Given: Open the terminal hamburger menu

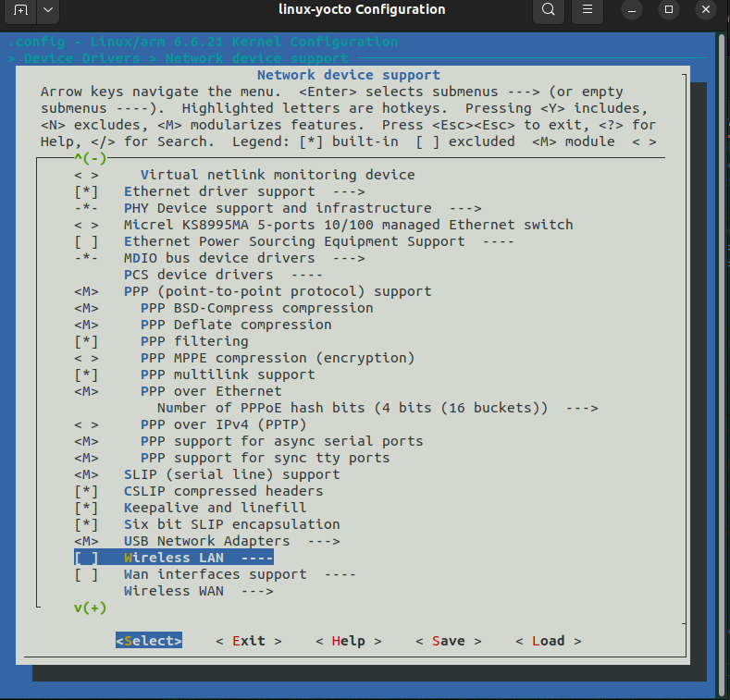Looking at the screenshot, I should (x=587, y=10).
